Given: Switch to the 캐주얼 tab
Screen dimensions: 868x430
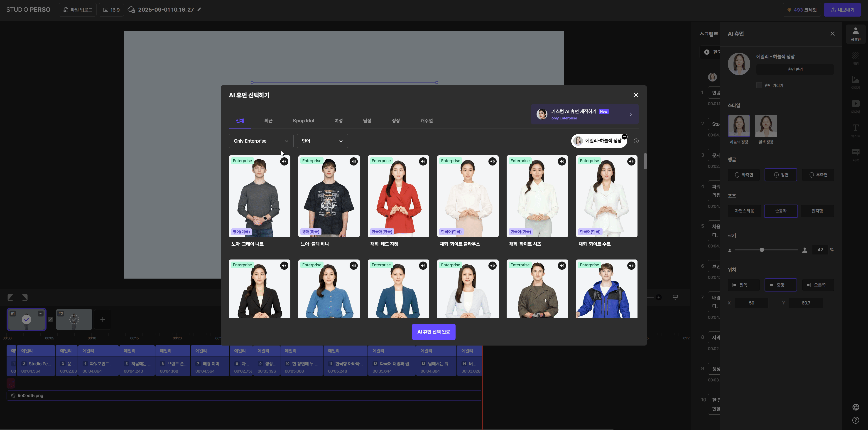Looking at the screenshot, I should click(x=426, y=121).
